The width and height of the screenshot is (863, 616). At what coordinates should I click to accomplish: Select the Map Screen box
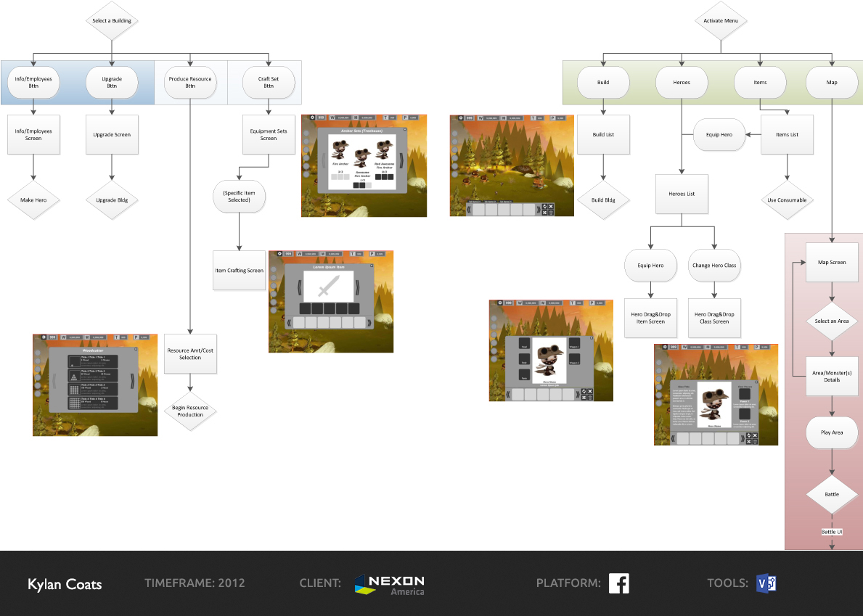coord(832,263)
